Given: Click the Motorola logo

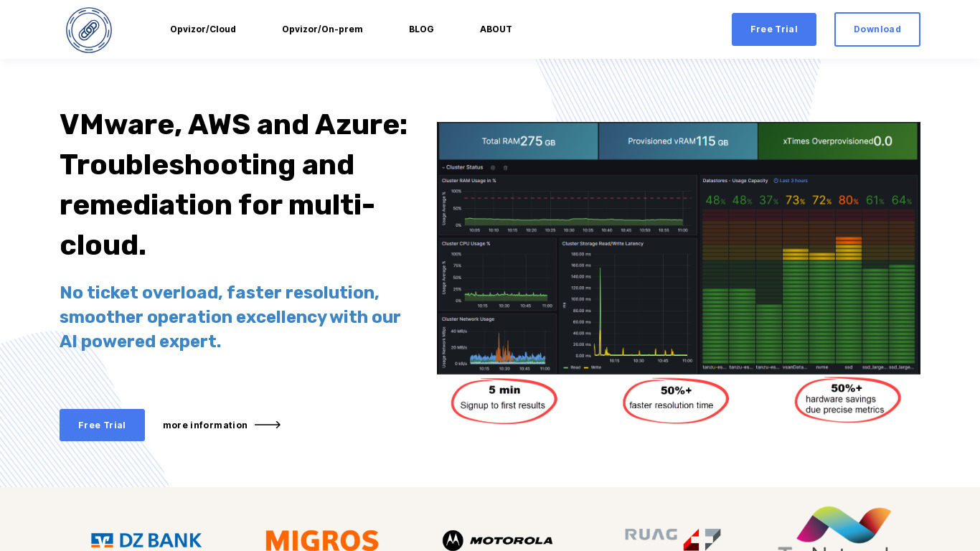Looking at the screenshot, I should [x=497, y=540].
